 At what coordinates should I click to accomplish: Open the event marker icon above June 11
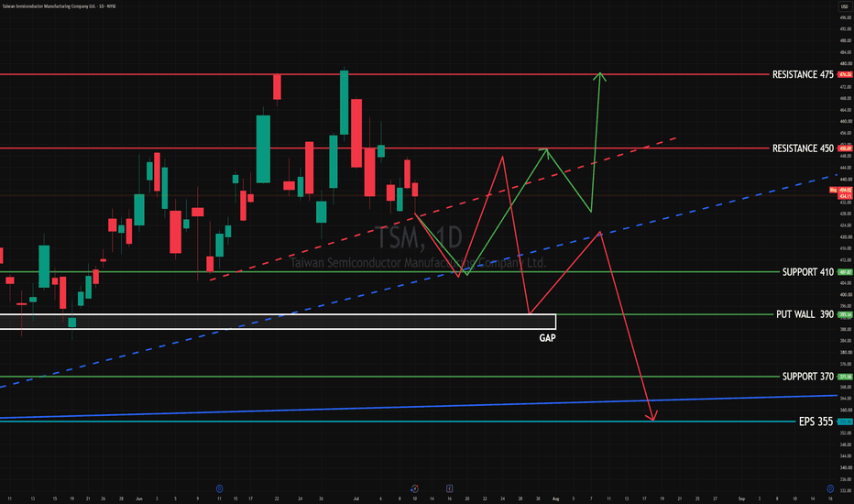point(220,488)
